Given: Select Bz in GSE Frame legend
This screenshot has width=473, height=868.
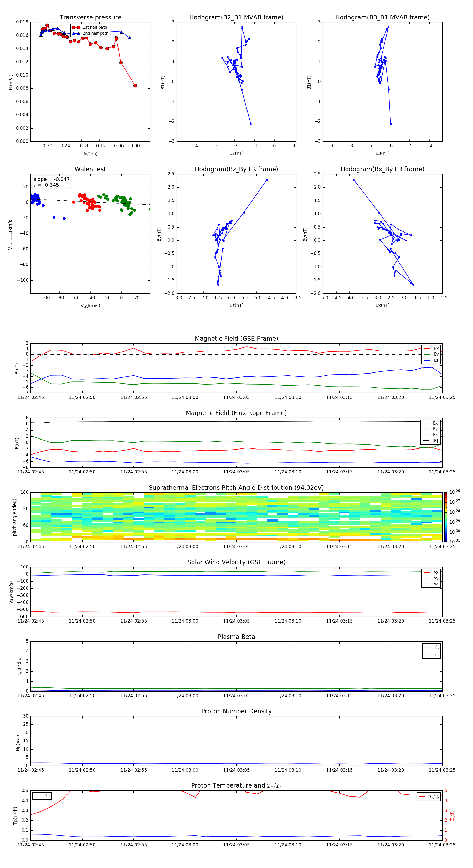Looking at the screenshot, I should (431, 361).
